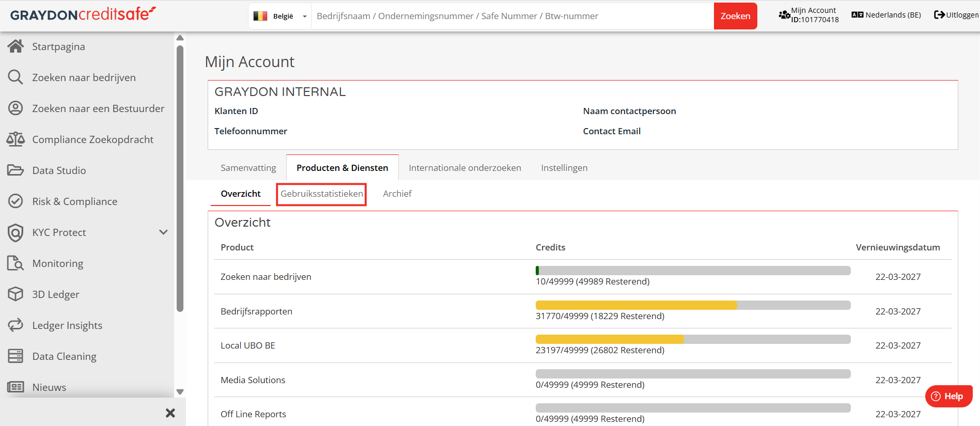The width and height of the screenshot is (980, 426).
Task: Open the België country dropdown
Action: pos(280,16)
